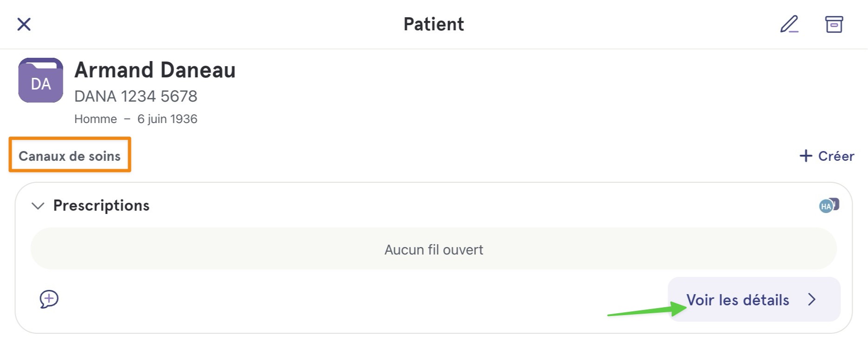Click the birthdate 6 juin 1936
The height and width of the screenshot is (351, 868).
pyautogui.click(x=167, y=119)
